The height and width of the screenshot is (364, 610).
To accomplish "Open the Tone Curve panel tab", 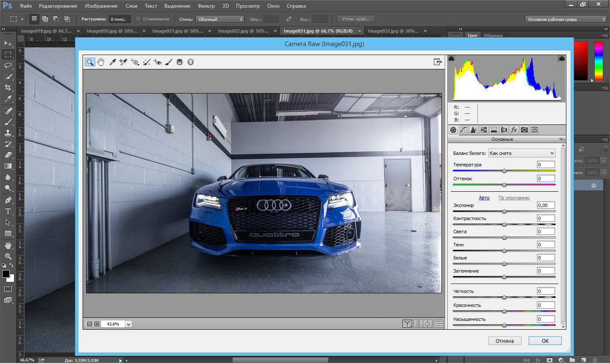I will (x=463, y=130).
